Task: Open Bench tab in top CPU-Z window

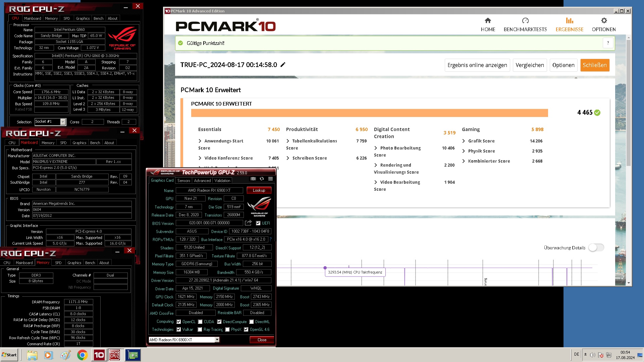Action: (x=99, y=18)
